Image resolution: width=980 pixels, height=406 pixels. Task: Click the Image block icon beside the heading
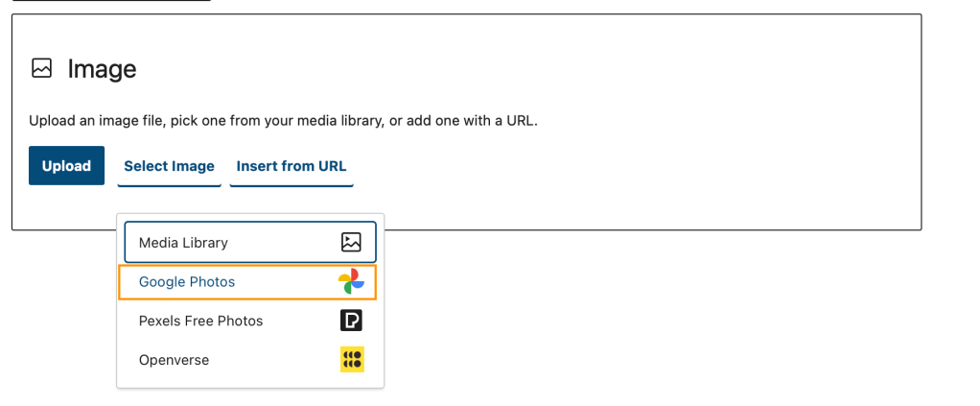[41, 68]
